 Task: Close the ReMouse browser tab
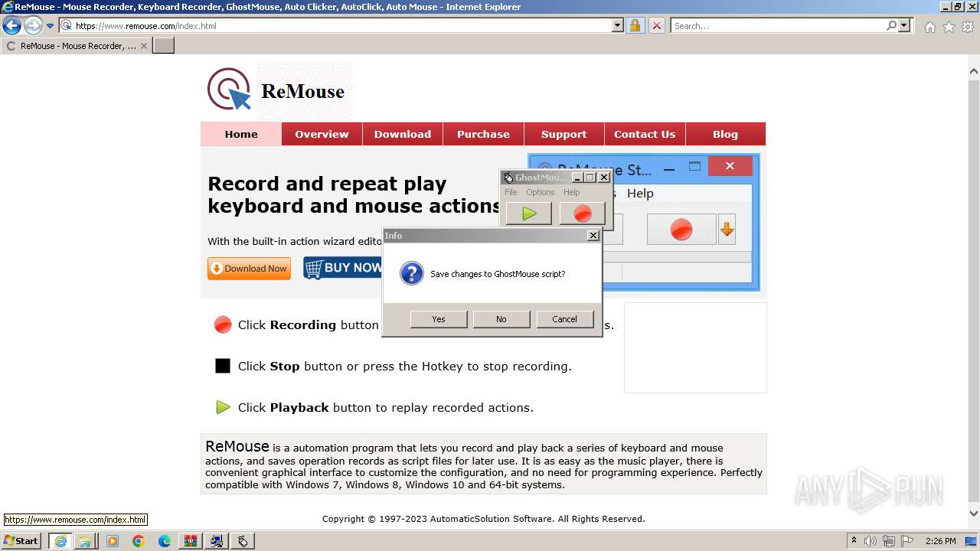click(143, 46)
